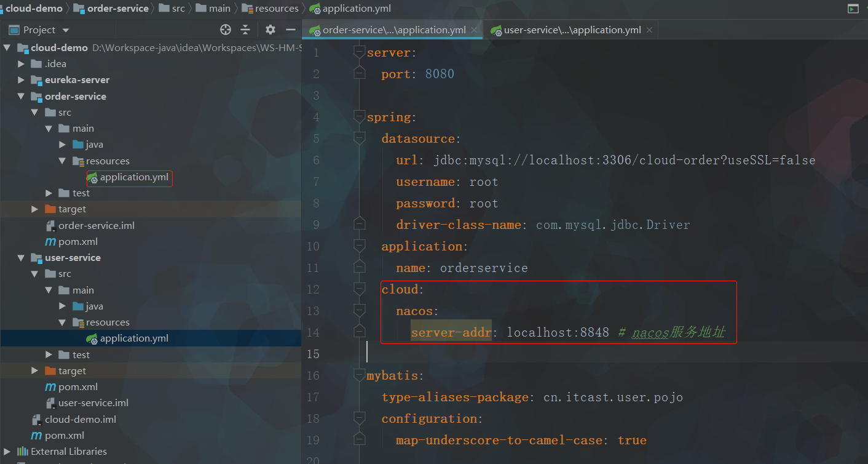Collapse the src arrow under order-service
868x464 pixels.
coord(35,113)
